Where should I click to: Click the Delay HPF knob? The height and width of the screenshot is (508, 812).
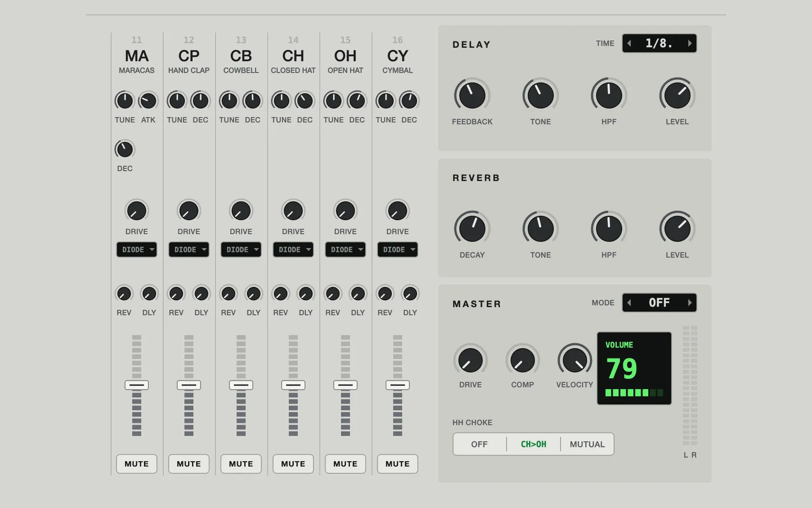[x=609, y=96]
